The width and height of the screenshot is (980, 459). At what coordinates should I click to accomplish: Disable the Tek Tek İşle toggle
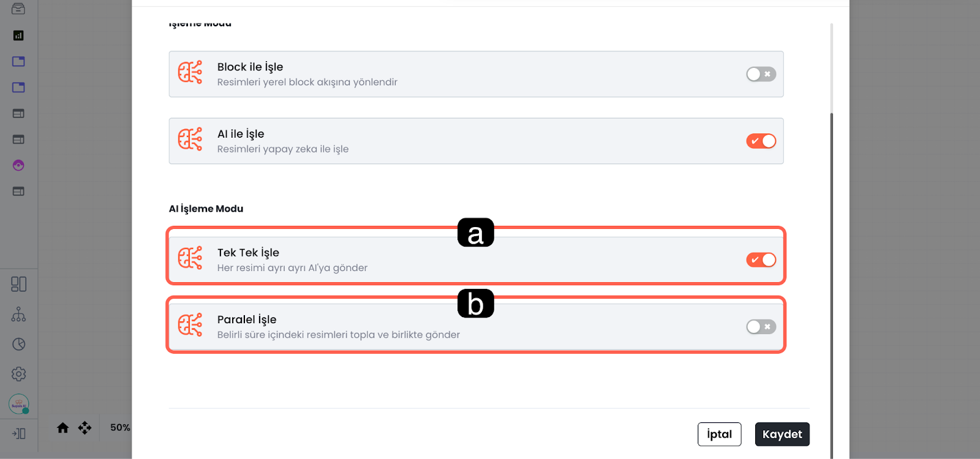point(761,260)
